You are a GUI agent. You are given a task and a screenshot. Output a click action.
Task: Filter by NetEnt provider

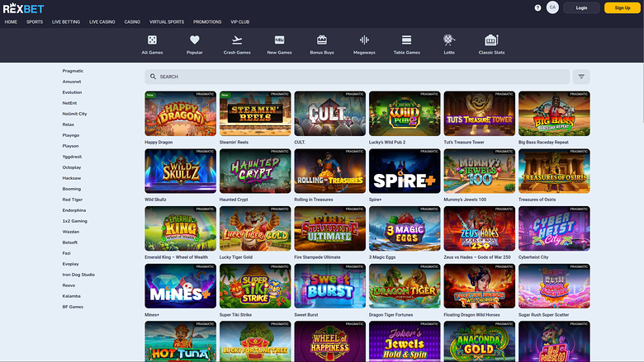tap(69, 103)
